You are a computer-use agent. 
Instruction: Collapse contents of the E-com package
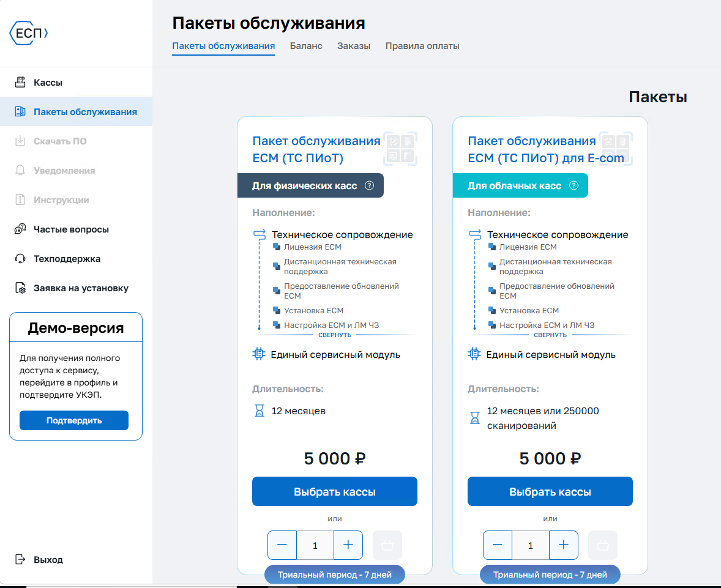pos(550,335)
